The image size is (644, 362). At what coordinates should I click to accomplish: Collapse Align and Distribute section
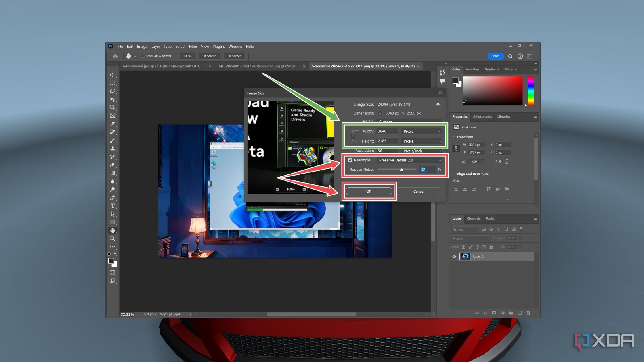tap(453, 174)
